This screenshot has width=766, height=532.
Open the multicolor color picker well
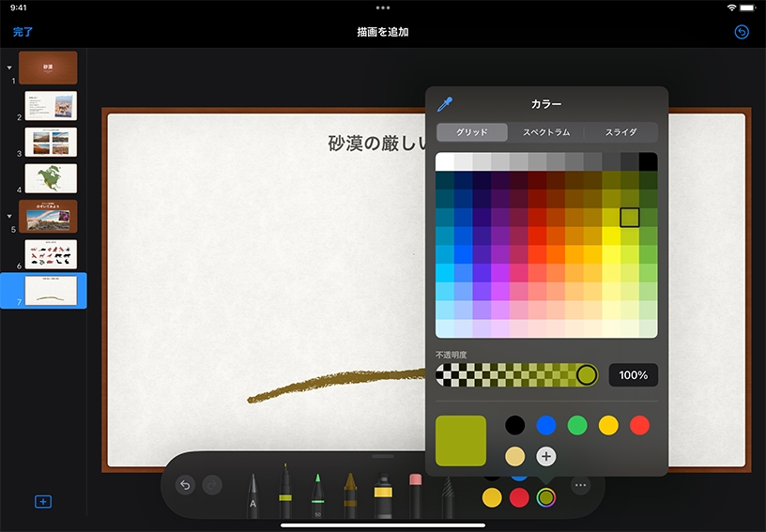click(x=545, y=497)
